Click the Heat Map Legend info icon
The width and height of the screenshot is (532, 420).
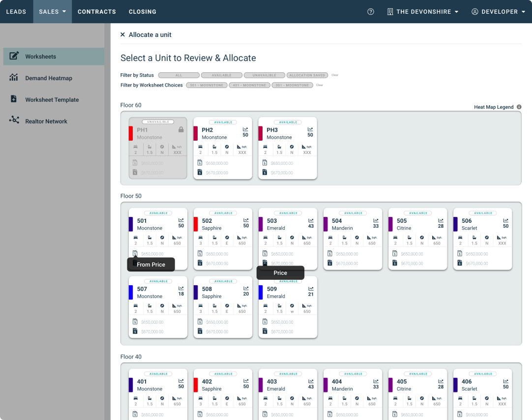[519, 107]
